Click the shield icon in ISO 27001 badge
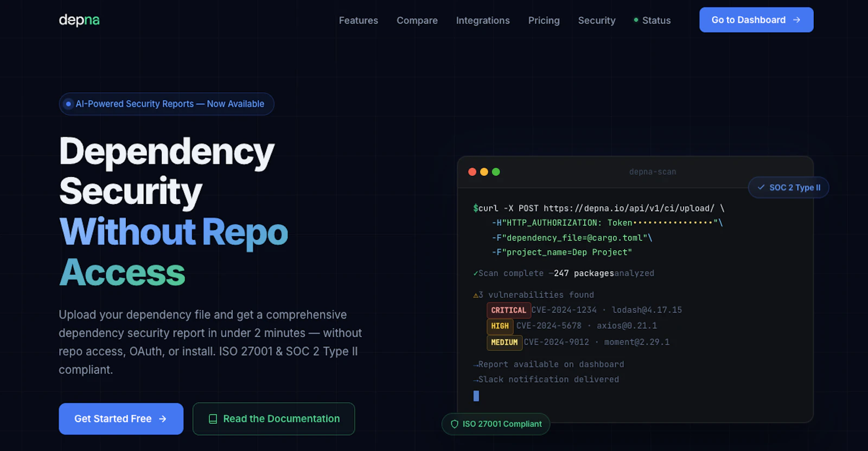Screen dimensions: 868x451 click(x=455, y=424)
